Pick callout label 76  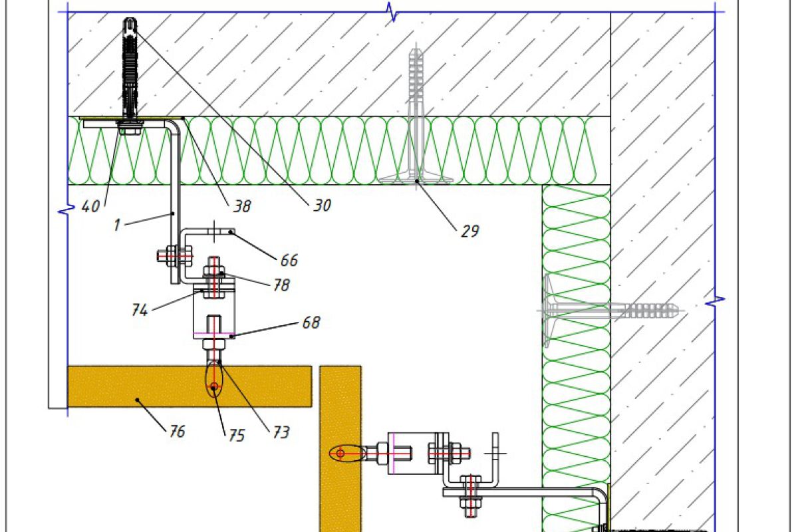(x=176, y=432)
